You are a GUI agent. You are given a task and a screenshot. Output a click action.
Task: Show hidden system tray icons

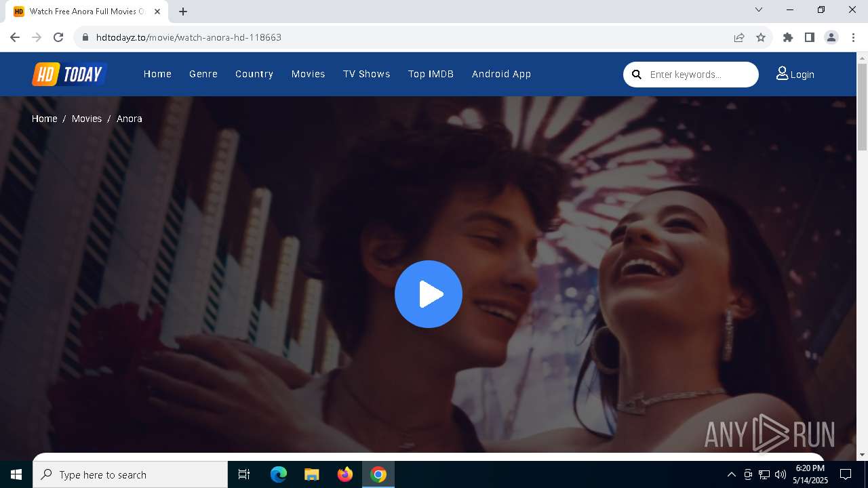[731, 474]
